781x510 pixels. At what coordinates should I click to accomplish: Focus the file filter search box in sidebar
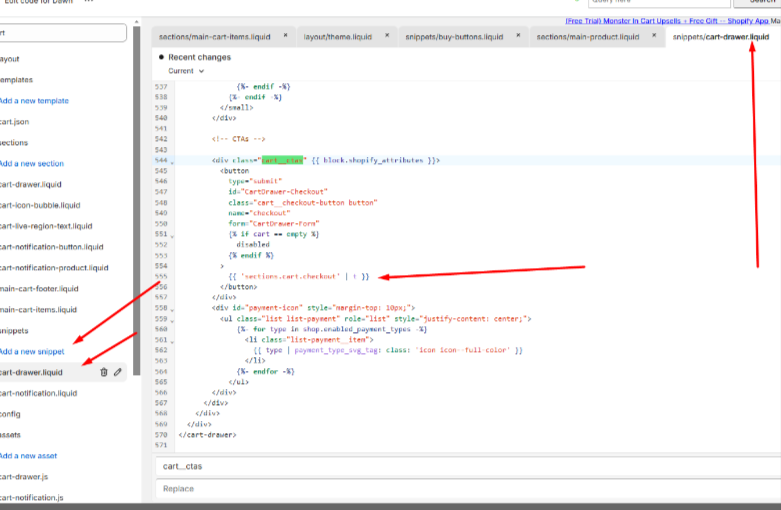[63, 33]
